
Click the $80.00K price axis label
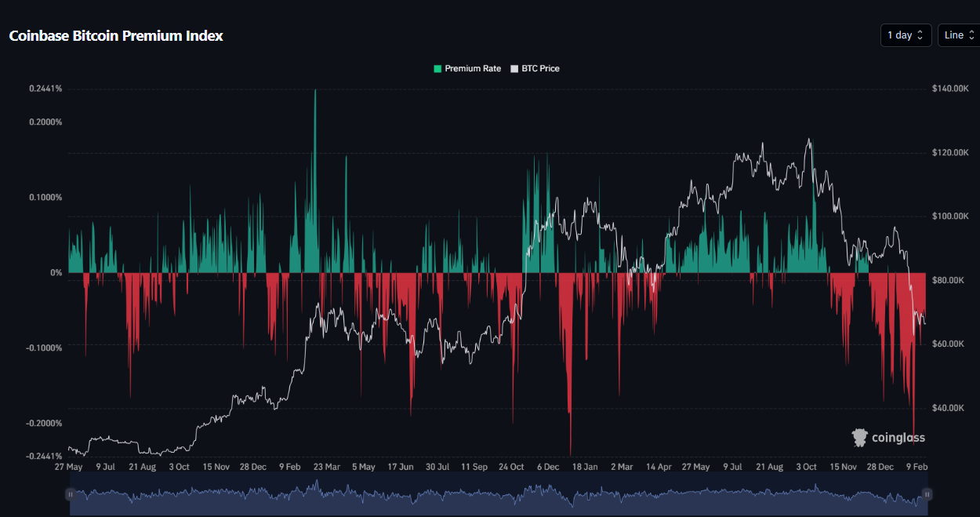949,280
